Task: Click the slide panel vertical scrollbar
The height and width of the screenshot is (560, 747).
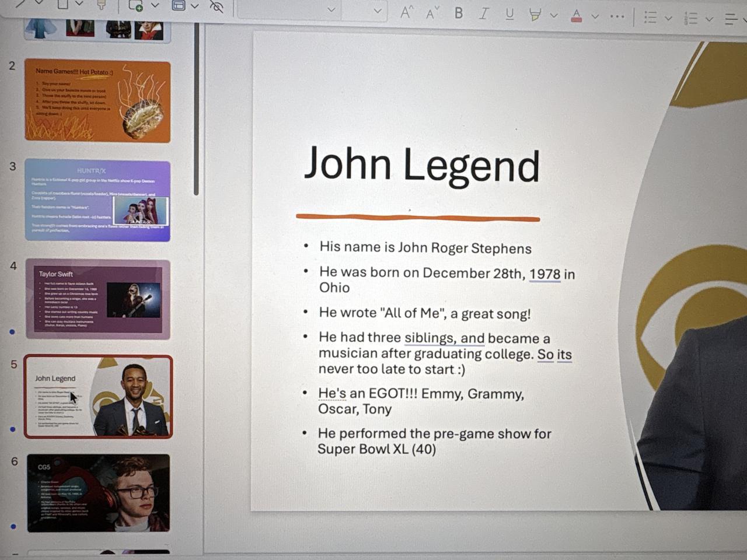Action: pos(197,108)
